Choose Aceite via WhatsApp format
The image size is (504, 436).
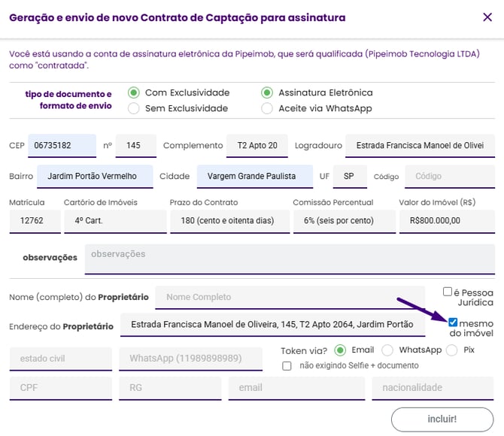(266, 108)
